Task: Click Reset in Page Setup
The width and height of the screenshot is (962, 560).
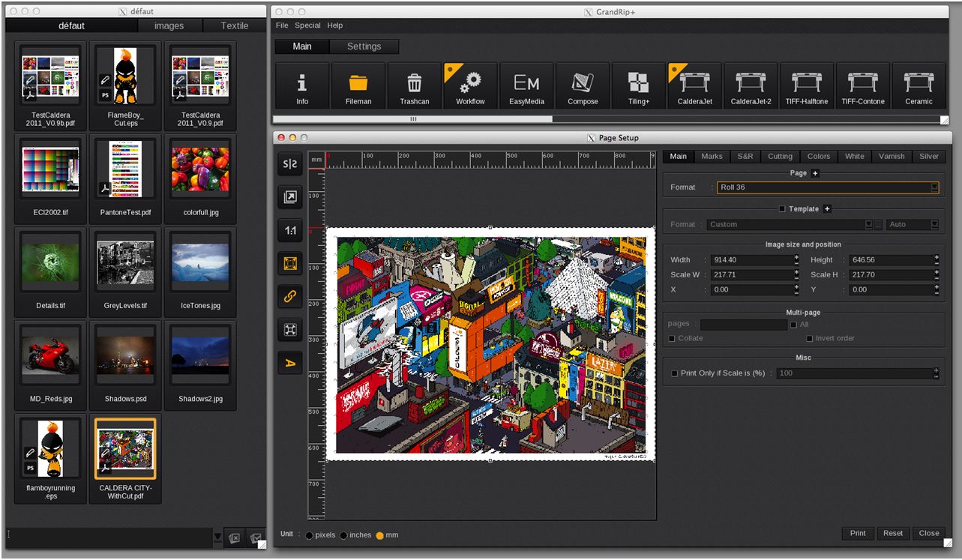Action: (892, 533)
